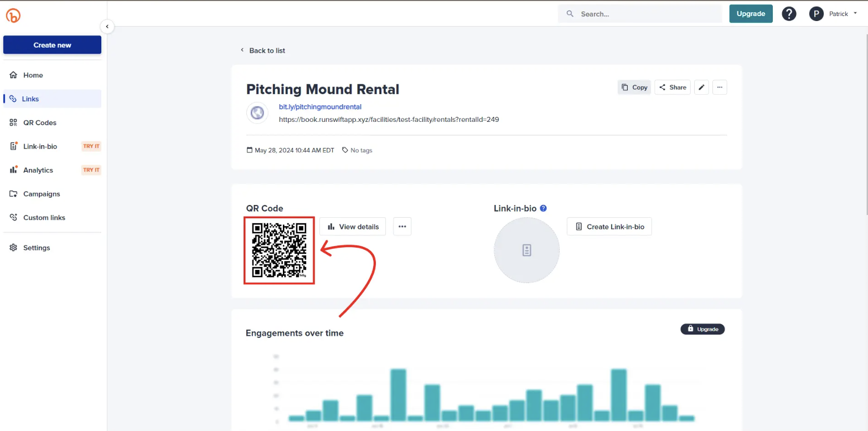Viewport: 868px width, 431px height.
Task: Click the Pitching Mound Rental title
Action: pos(323,89)
